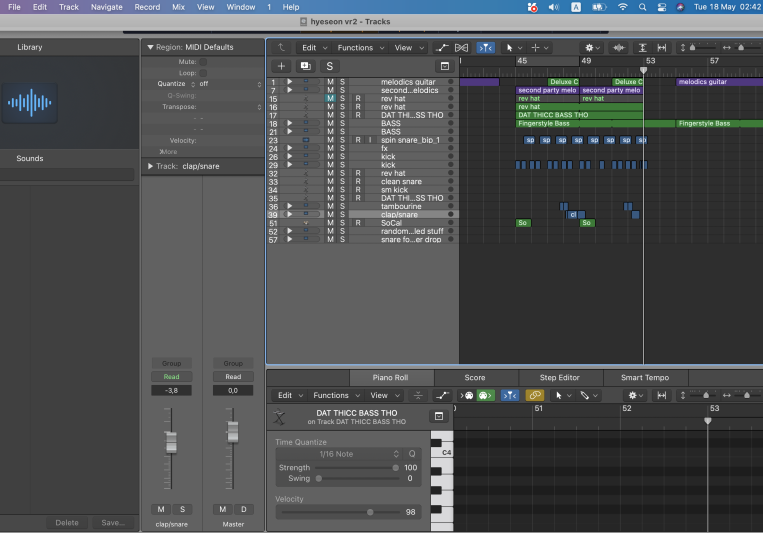This screenshot has height=533, width=763.
Task: Click the quantize Strength slider handle
Action: [x=396, y=467]
